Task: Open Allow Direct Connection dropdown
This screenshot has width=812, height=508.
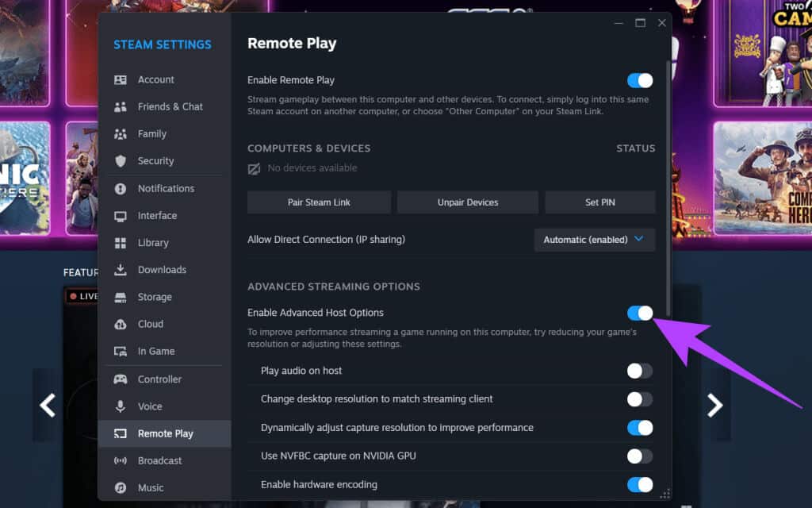Action: pyautogui.click(x=595, y=240)
